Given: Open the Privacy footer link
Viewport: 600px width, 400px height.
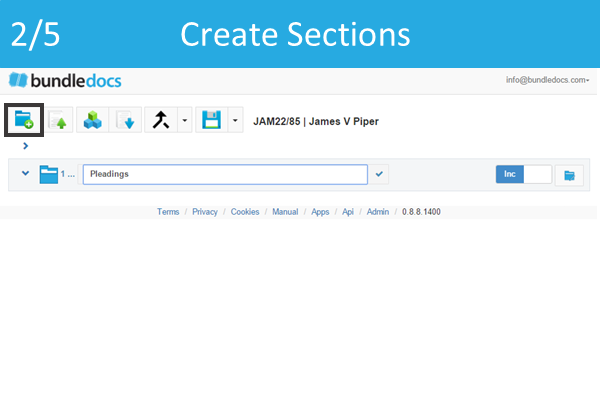Looking at the screenshot, I should [205, 212].
